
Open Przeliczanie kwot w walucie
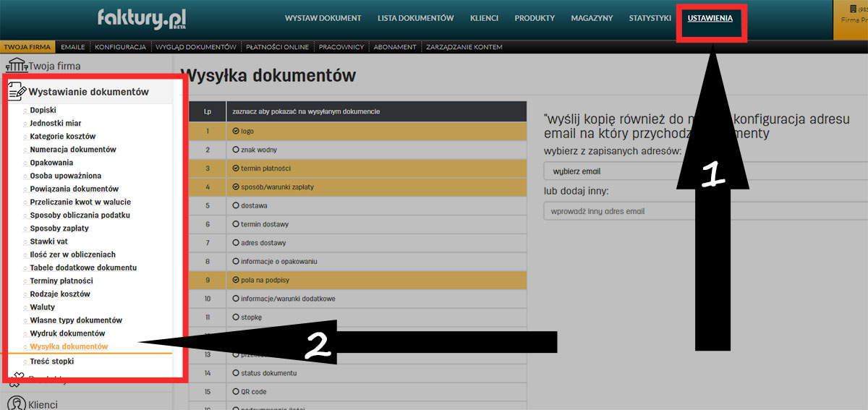[x=80, y=202]
